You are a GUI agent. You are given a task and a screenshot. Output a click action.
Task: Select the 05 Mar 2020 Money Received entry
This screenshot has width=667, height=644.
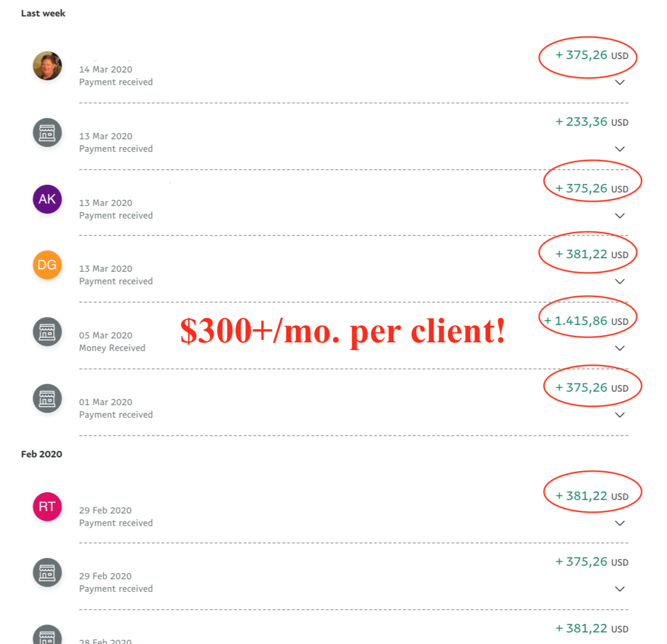pos(112,341)
